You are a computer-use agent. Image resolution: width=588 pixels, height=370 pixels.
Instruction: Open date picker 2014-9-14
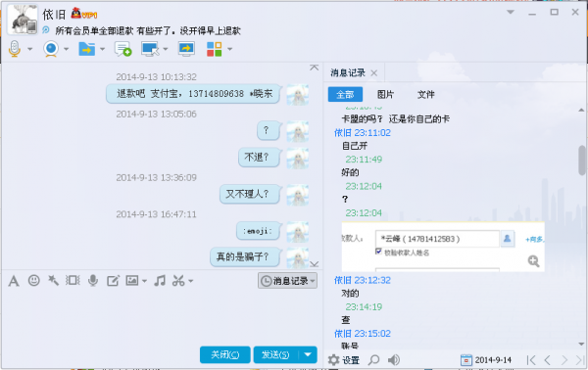coord(486,360)
